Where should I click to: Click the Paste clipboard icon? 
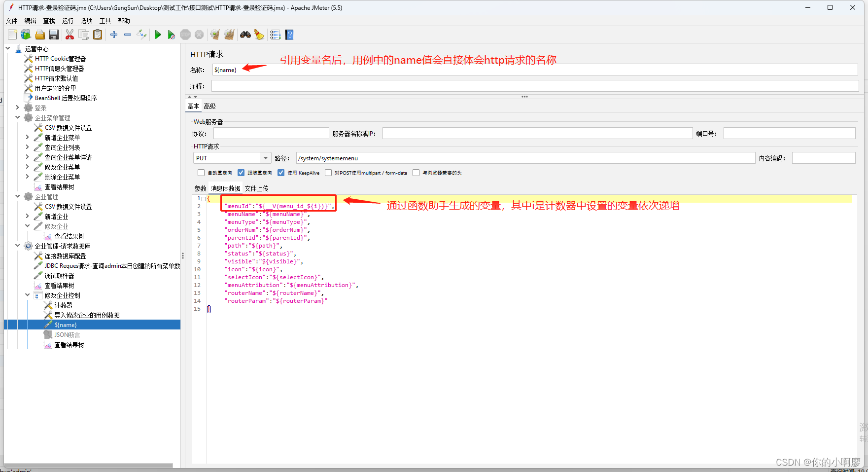click(98, 35)
